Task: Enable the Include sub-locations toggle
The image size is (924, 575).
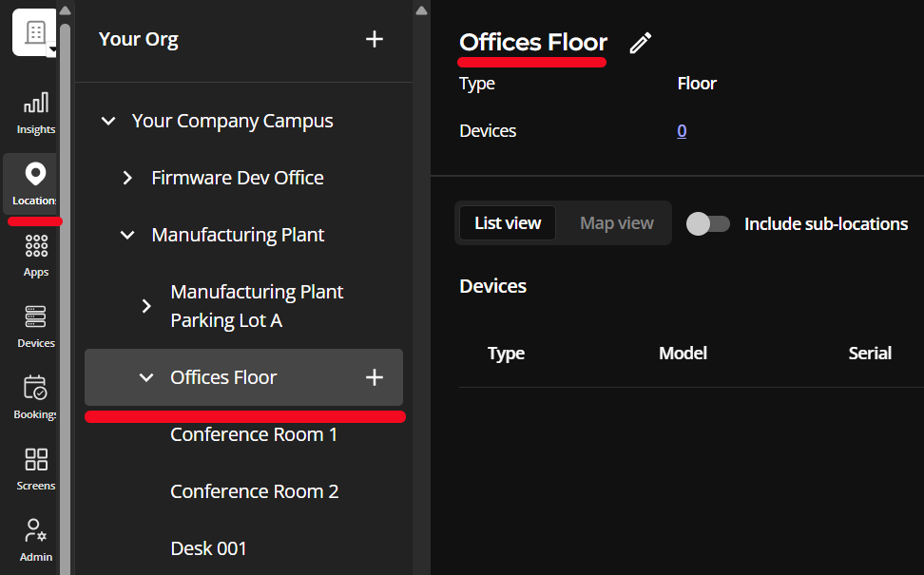Action: 708,222
